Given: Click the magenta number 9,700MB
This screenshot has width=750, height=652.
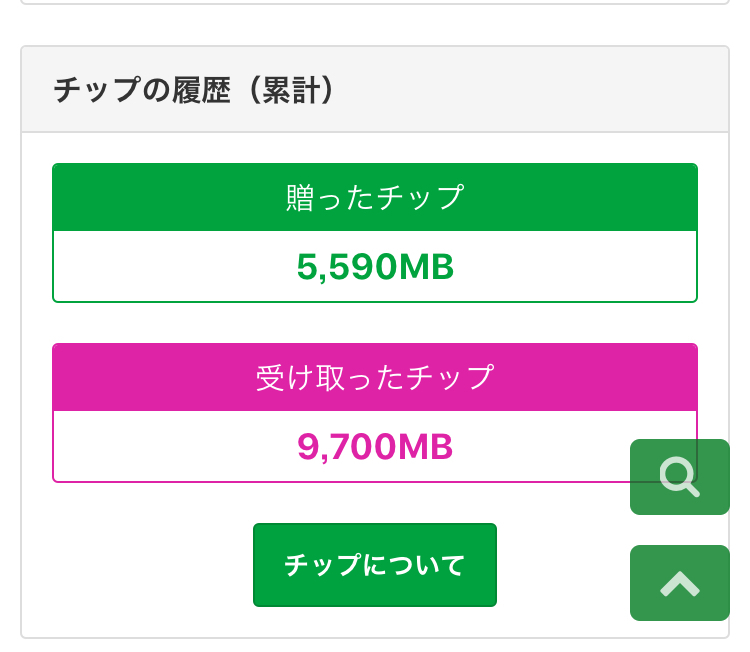Looking at the screenshot, I should pos(374,447).
